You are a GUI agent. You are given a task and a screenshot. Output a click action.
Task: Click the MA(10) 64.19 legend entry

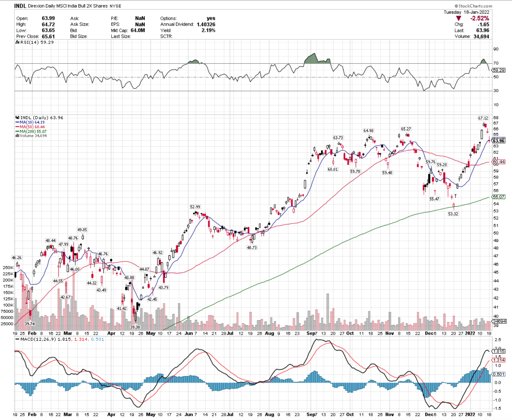[30, 122]
